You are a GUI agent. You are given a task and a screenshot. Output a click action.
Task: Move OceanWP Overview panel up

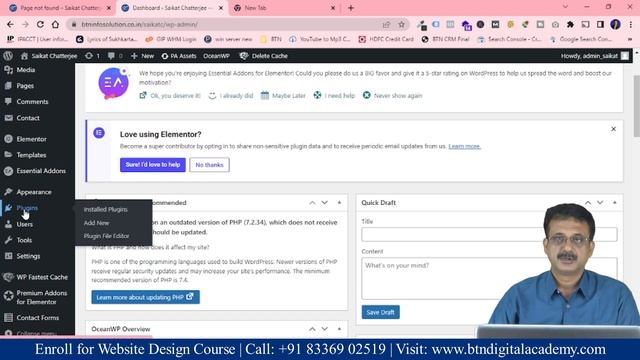pos(312,329)
